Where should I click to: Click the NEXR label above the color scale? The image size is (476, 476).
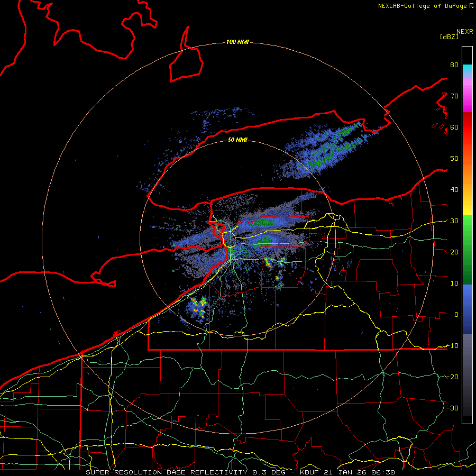coord(465,31)
